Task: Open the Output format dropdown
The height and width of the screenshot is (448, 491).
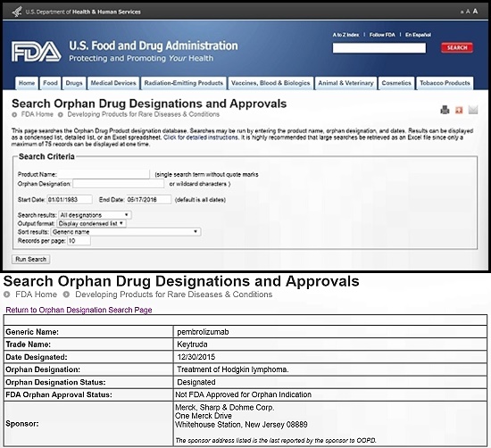Action: coord(91,223)
